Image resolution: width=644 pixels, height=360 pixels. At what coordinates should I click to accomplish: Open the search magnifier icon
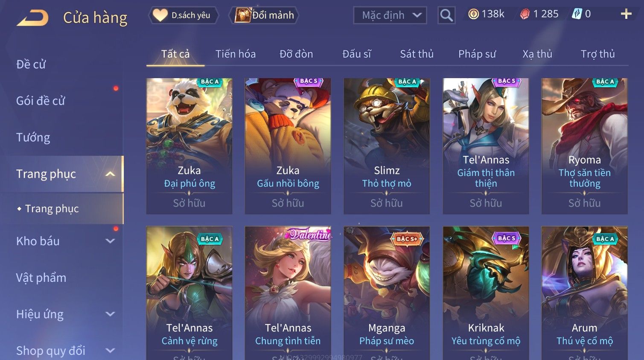(446, 15)
